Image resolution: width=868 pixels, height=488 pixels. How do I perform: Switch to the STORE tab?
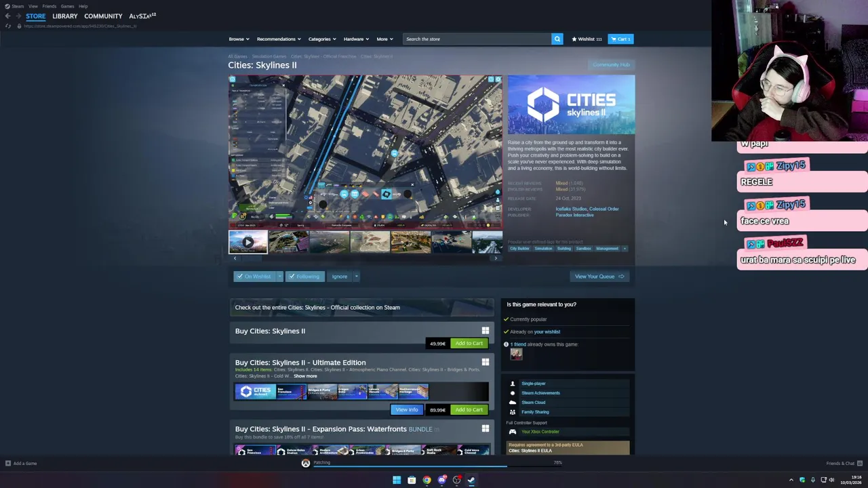pos(36,16)
